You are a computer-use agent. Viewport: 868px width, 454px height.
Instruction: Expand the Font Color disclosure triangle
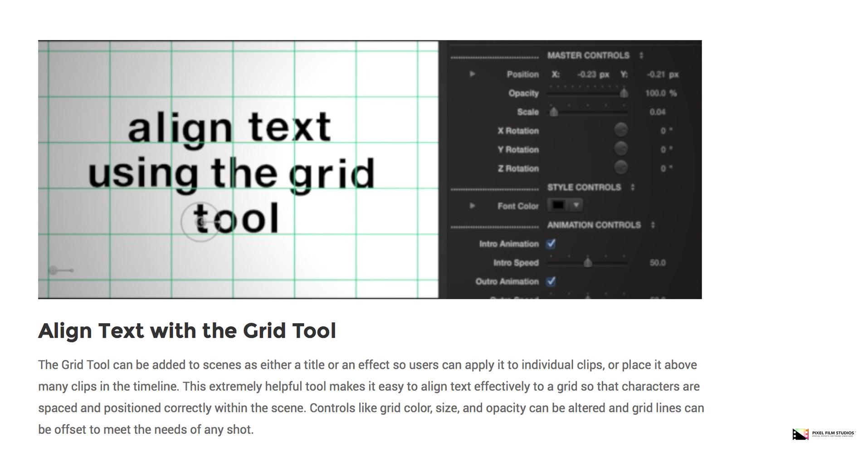point(472,206)
